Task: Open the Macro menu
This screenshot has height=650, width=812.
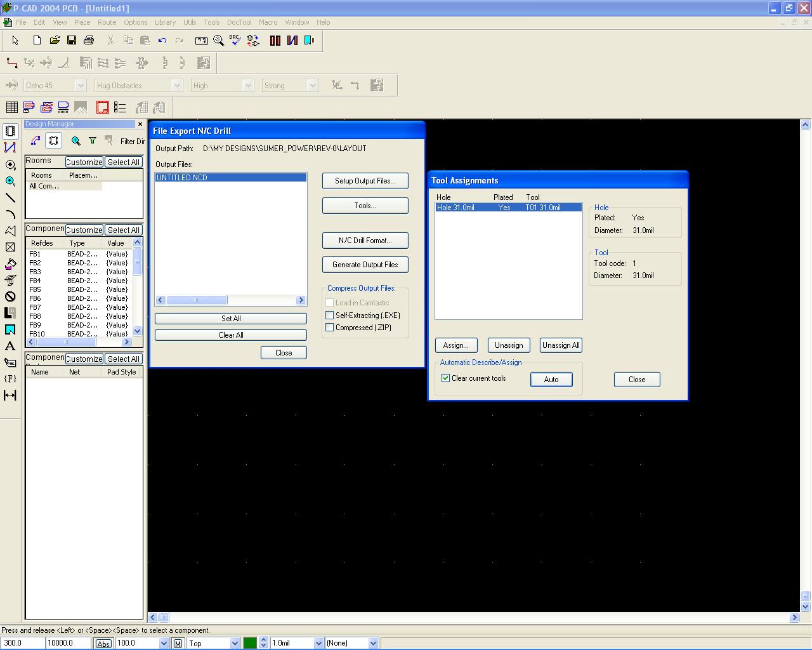Action: pyautogui.click(x=268, y=22)
